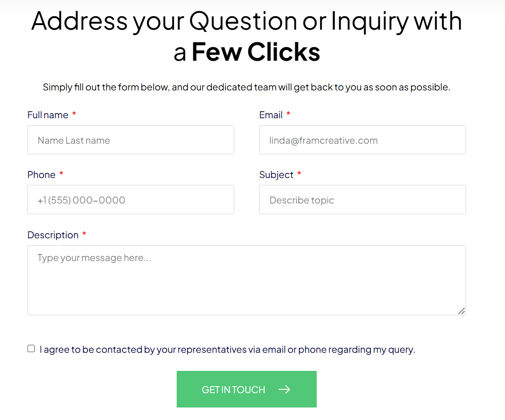Click inside the Description message area

[247, 280]
